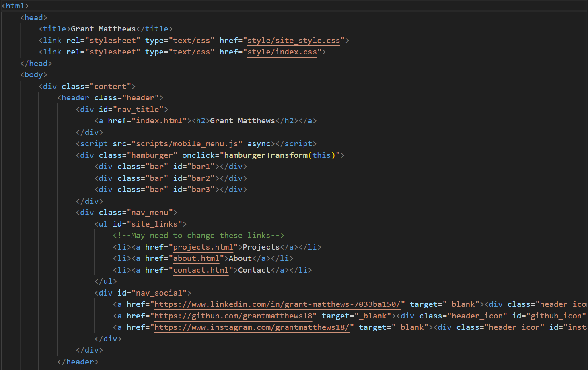Click the closing </ul> tag

[106, 281]
